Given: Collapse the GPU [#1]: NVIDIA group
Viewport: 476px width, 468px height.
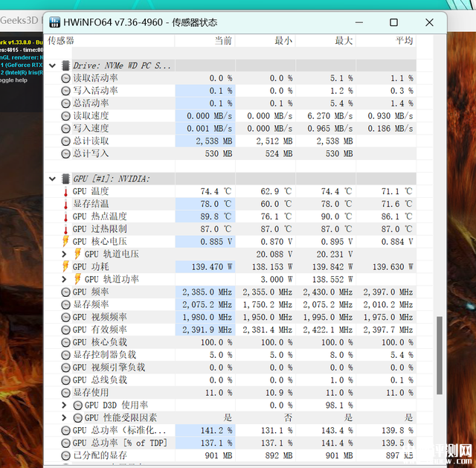Looking at the screenshot, I should tap(52, 179).
